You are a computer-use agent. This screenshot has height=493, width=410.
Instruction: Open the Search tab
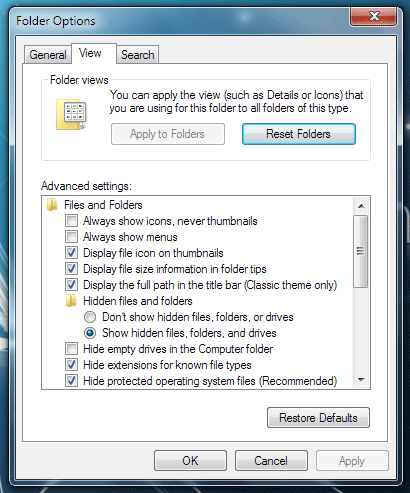[x=138, y=55]
